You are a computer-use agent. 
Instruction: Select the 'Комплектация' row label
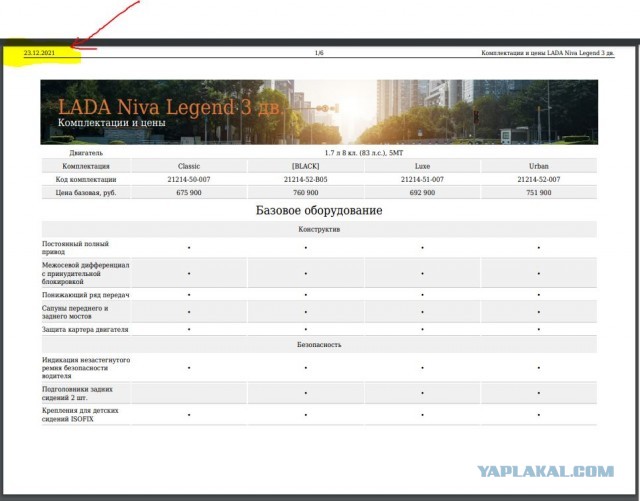[86, 166]
